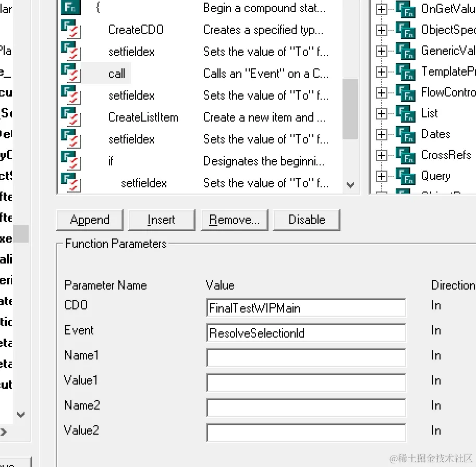Click the empty Value1 value field
This screenshot has height=467, width=476.
(306, 382)
